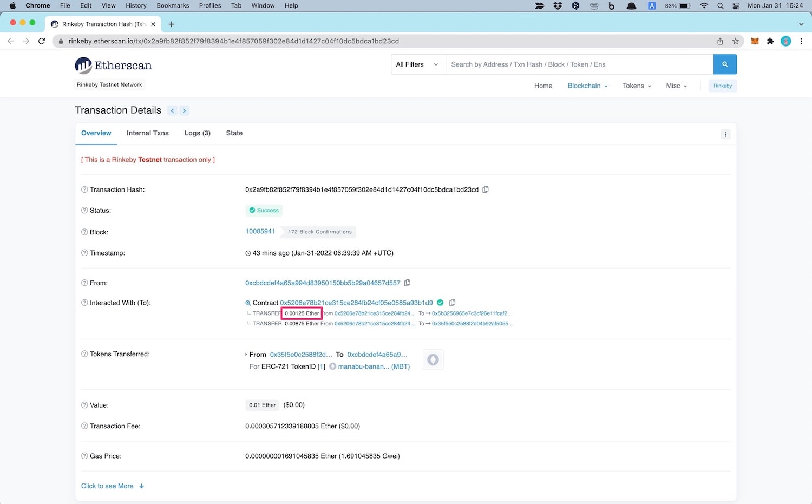This screenshot has width=812, height=504.
Task: Open Chrome three-dot menu
Action: [801, 41]
